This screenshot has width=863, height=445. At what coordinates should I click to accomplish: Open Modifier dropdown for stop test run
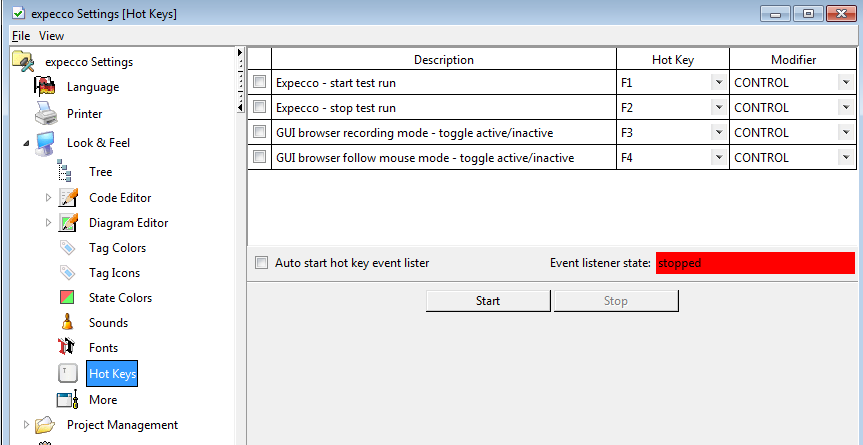pyautogui.click(x=845, y=108)
